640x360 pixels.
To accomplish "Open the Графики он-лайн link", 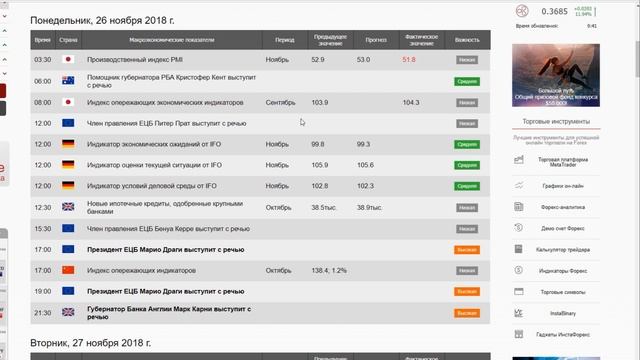I will pyautogui.click(x=563, y=186).
